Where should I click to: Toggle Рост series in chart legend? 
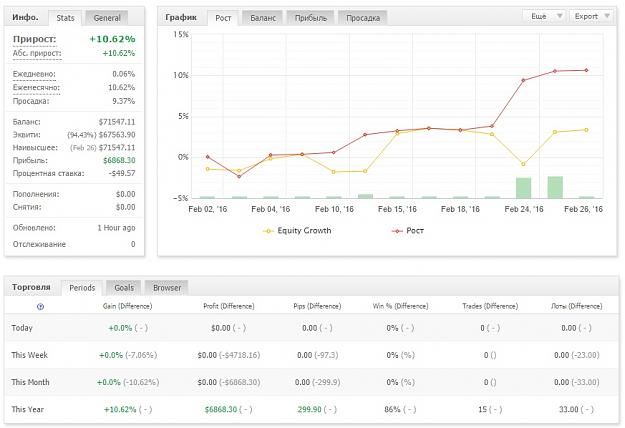point(408,230)
